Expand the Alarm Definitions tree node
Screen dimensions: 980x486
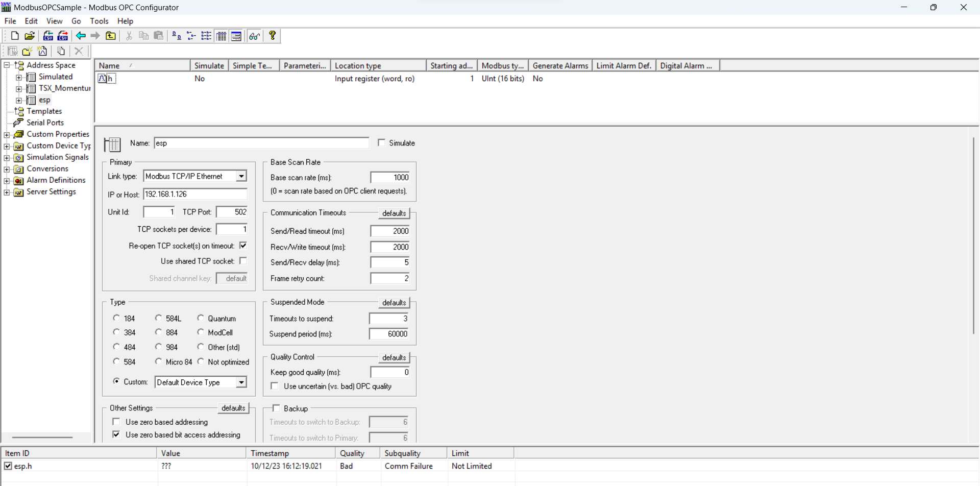point(7,180)
